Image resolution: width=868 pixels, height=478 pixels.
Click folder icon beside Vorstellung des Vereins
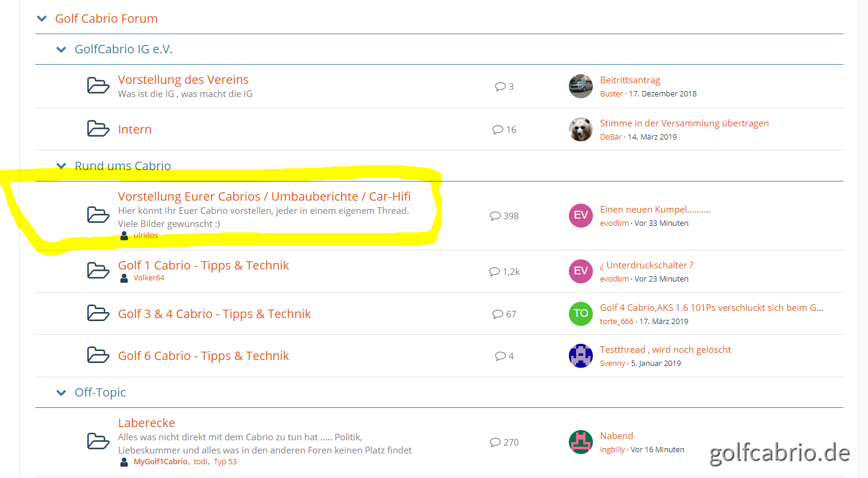(98, 86)
